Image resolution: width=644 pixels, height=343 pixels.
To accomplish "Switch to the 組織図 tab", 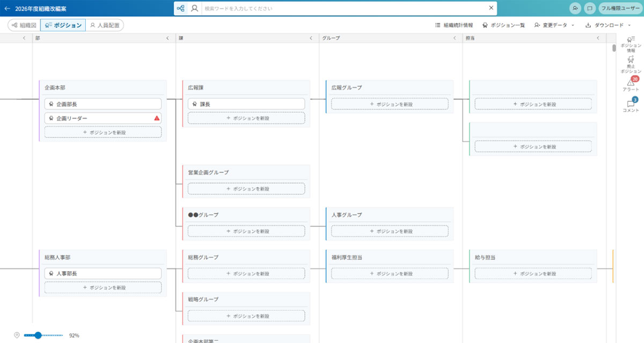I will [24, 25].
